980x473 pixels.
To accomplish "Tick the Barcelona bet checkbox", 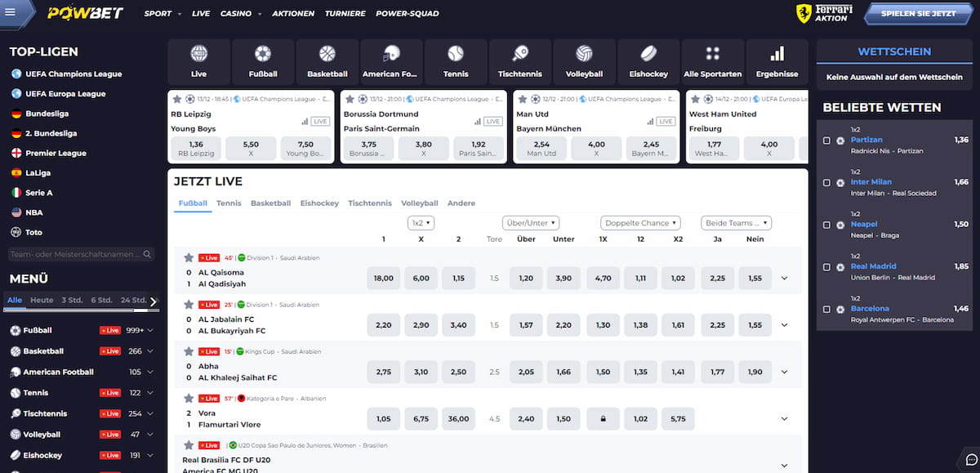I will [826, 310].
